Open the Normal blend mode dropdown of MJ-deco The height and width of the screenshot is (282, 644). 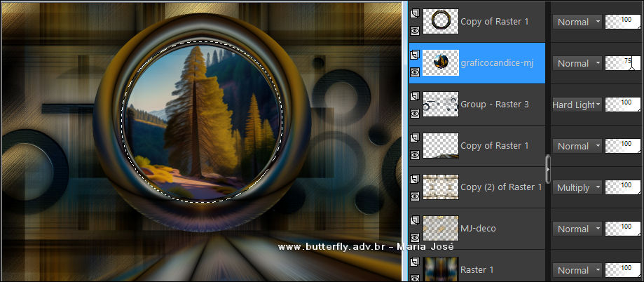tap(577, 229)
